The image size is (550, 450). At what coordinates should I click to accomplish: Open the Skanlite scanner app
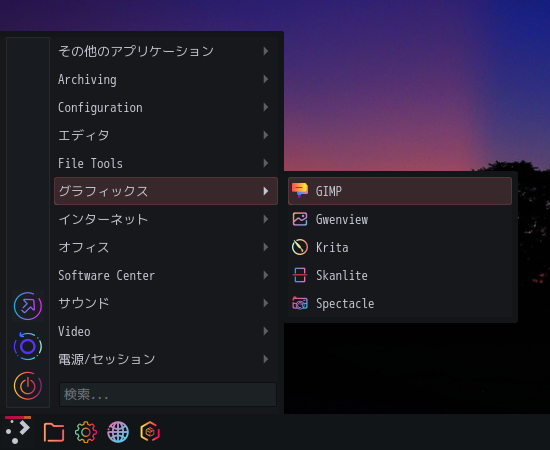click(x=400, y=275)
